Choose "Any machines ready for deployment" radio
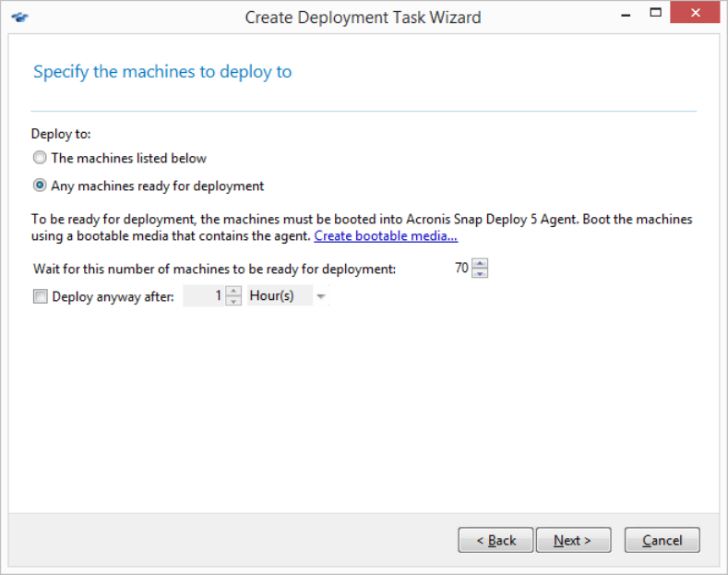The width and height of the screenshot is (728, 575). click(40, 186)
